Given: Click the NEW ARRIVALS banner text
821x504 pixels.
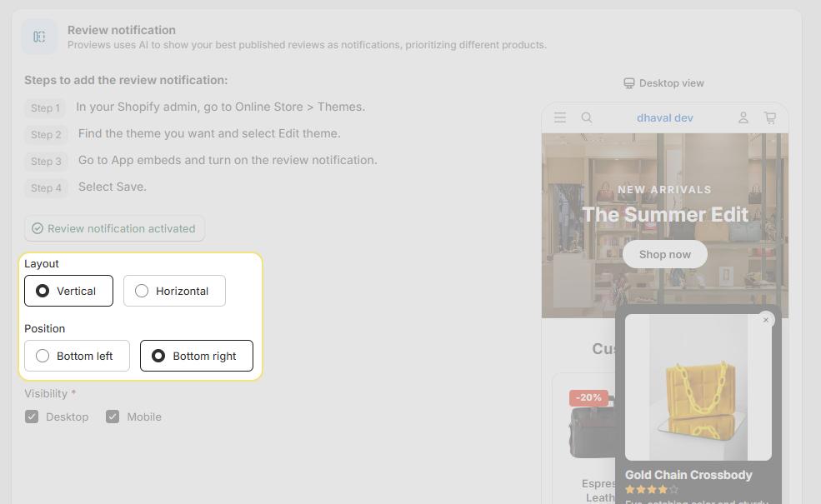Looking at the screenshot, I should (665, 189).
